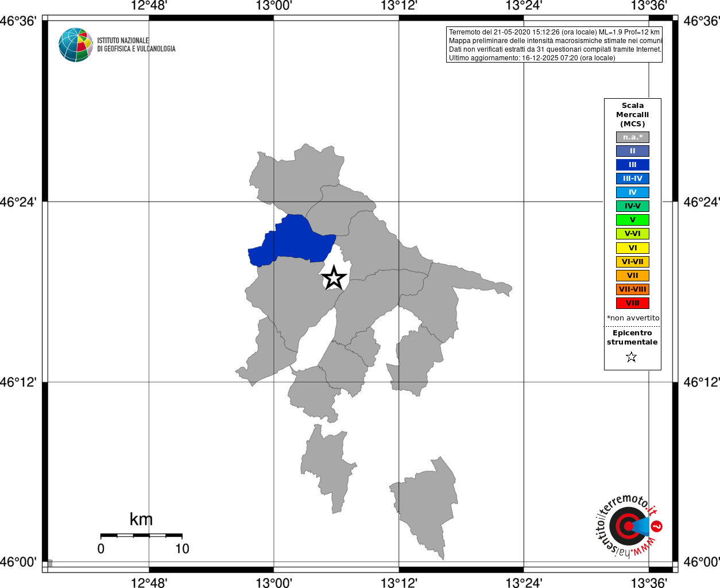Select the II legend swatch
720x588 pixels.
pyautogui.click(x=632, y=151)
